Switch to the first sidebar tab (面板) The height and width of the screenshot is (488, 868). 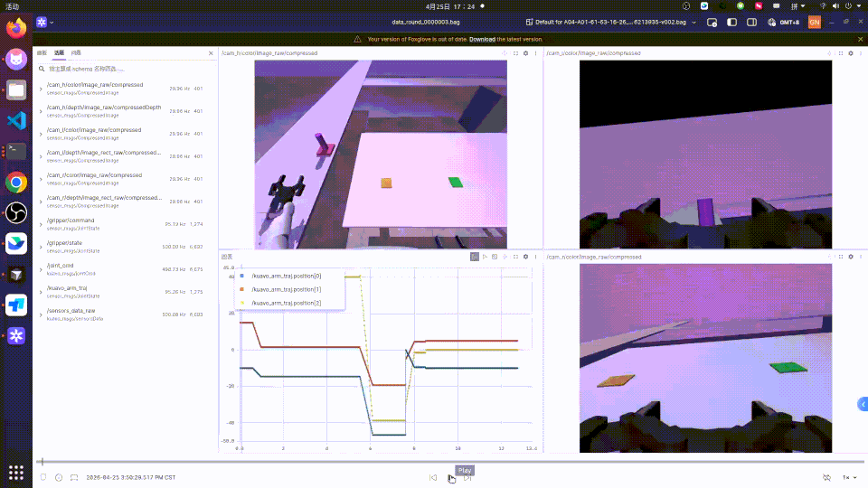[x=42, y=54]
